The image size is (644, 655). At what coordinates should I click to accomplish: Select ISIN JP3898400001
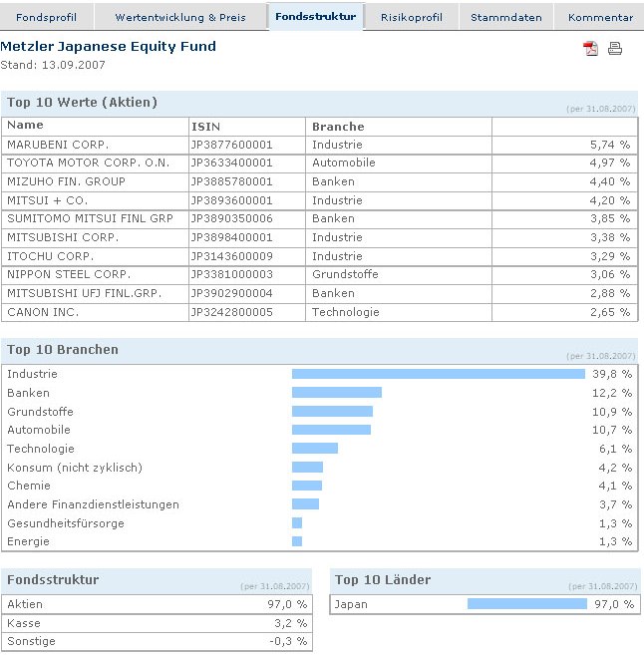(x=232, y=237)
